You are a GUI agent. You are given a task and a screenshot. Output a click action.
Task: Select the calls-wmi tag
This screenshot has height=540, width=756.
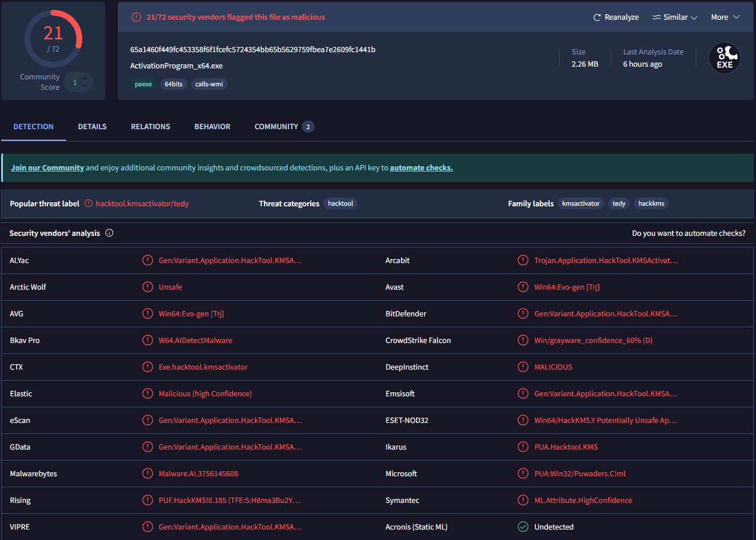tap(209, 84)
